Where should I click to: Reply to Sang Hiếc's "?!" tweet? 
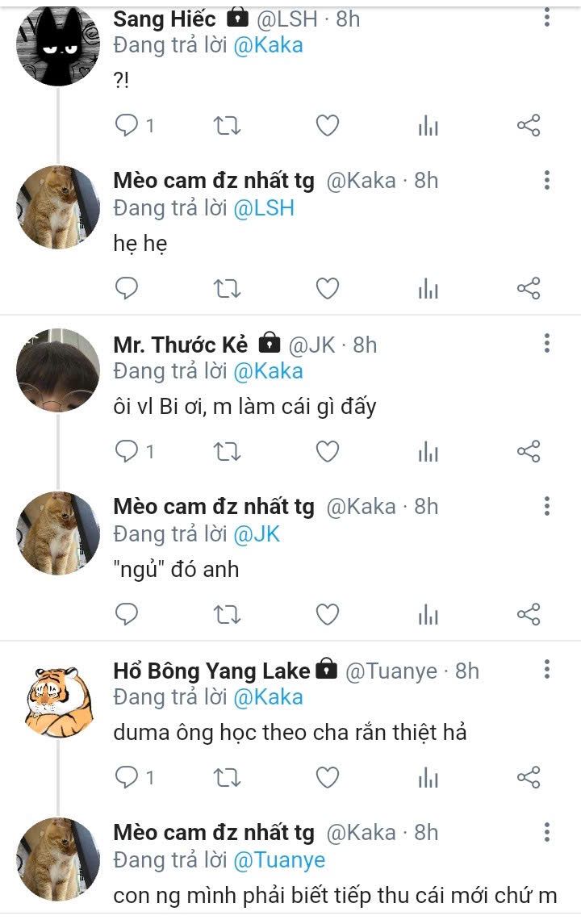tap(127, 126)
